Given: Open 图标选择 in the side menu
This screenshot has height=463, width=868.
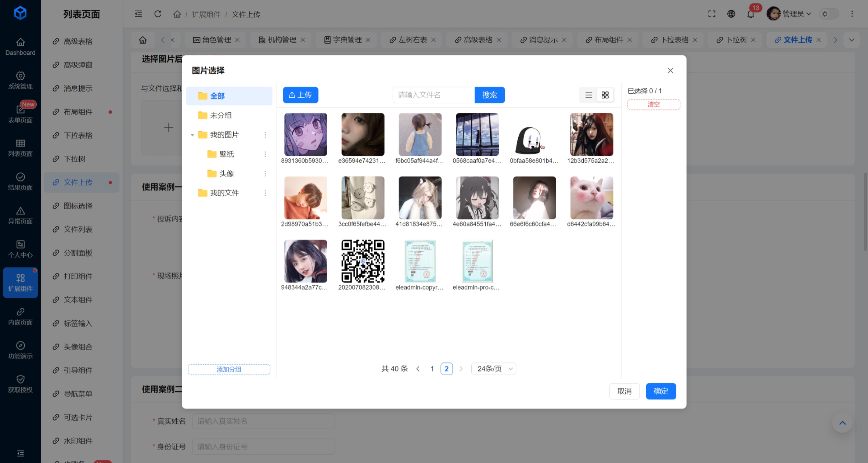Looking at the screenshot, I should coord(78,206).
